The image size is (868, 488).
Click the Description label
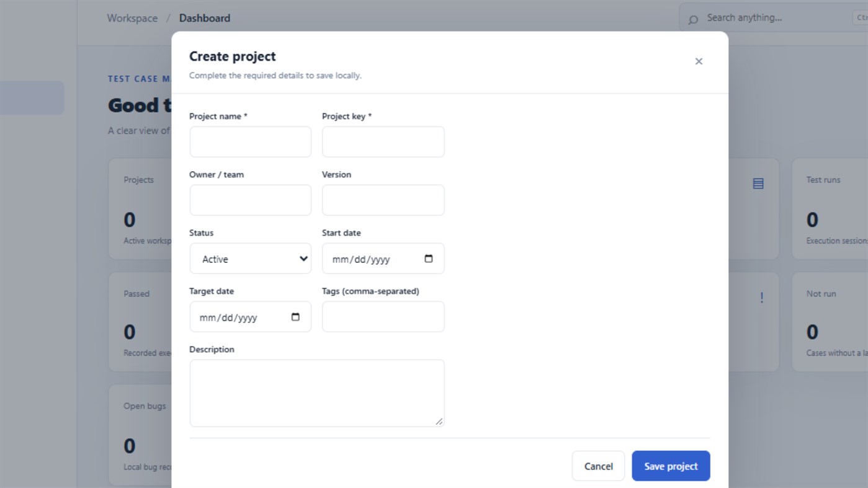pos(212,350)
